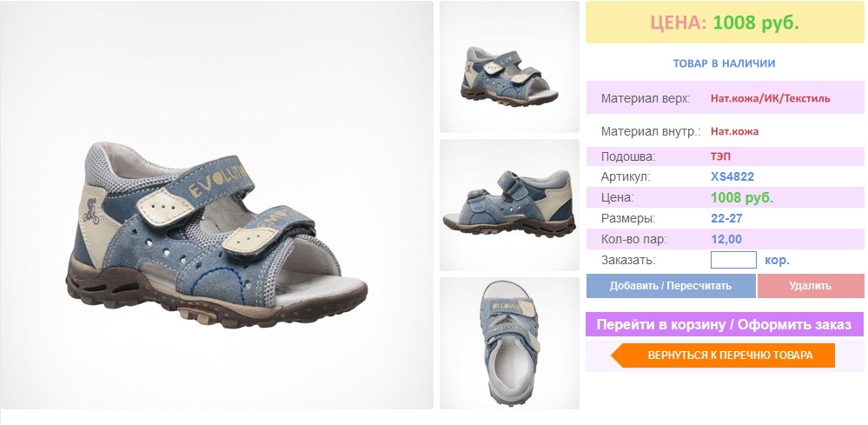This screenshot has width=868, height=425.
Task: Click the yellow ЦЕНА: 1008 руб. banner
Action: (x=725, y=23)
